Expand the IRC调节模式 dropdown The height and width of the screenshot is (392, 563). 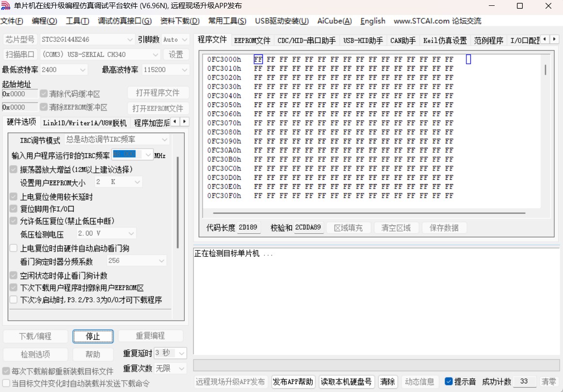coord(164,140)
